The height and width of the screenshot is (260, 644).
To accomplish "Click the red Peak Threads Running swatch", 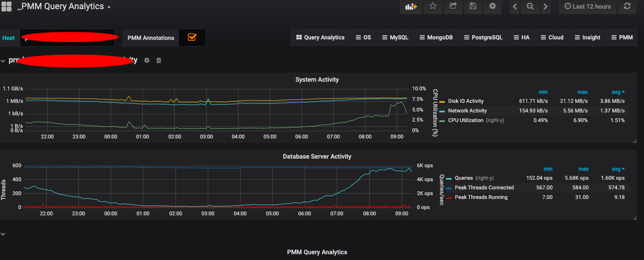I will 449,198.
